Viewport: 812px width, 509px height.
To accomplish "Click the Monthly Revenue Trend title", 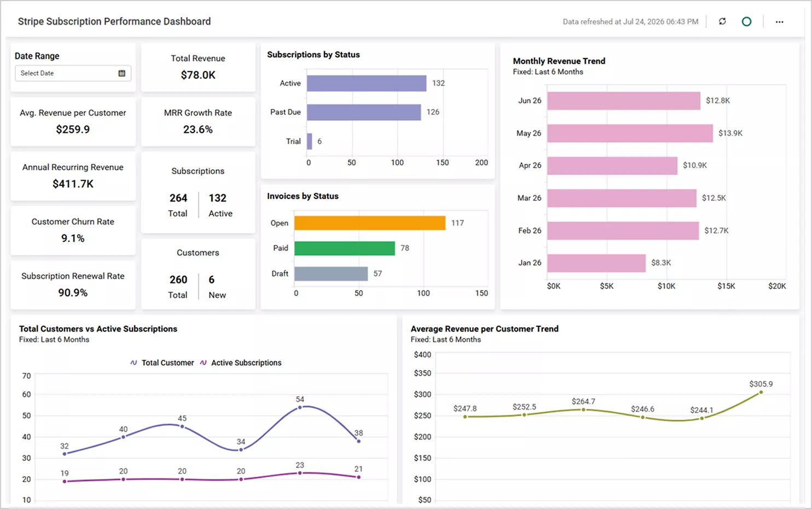I will pos(559,61).
